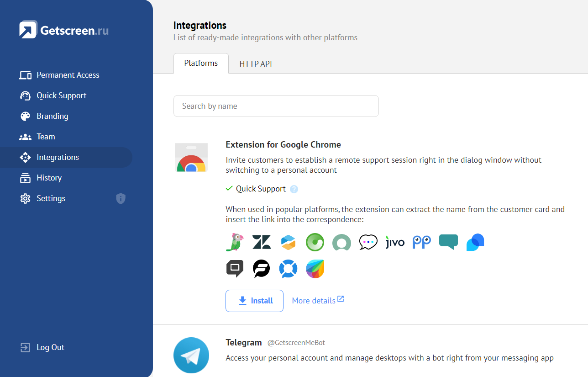Click the blue lifebuoy chat icon
The height and width of the screenshot is (377, 588).
click(288, 269)
